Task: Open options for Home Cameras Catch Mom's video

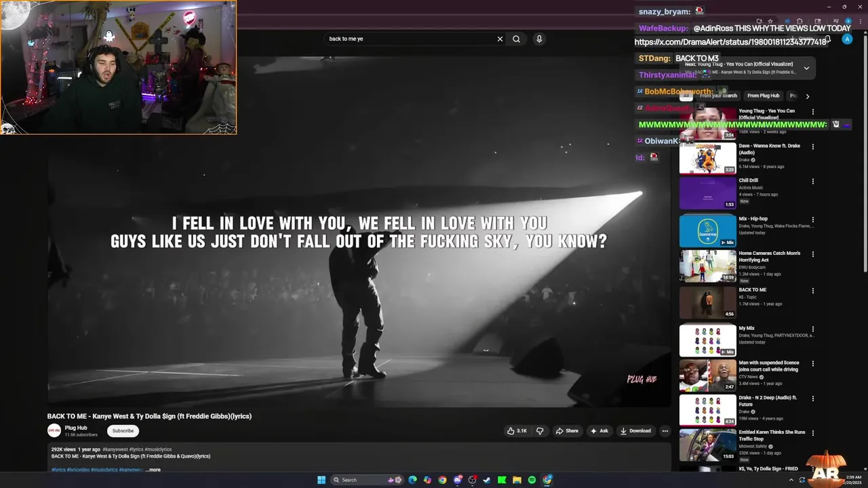Action: point(812,254)
